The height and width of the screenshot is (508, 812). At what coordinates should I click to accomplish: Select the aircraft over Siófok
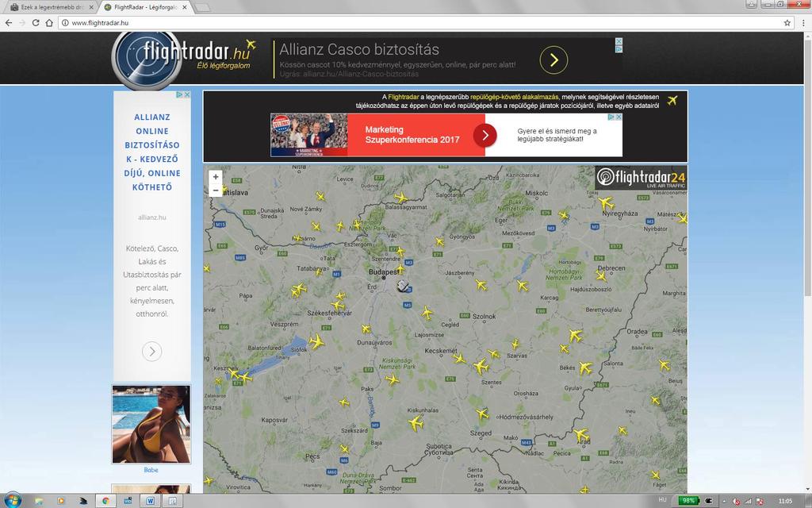pos(316,341)
